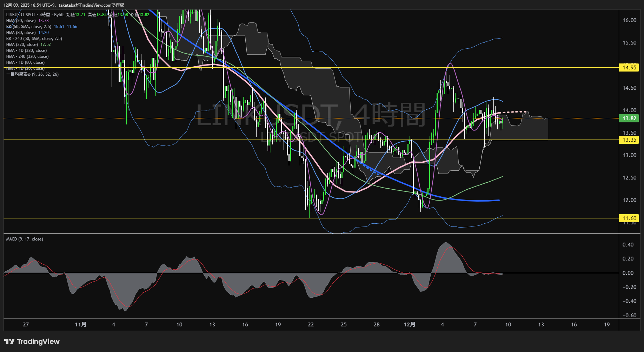
Task: Click the LINKUSDT SPOT symbol title
Action: (x=21, y=15)
